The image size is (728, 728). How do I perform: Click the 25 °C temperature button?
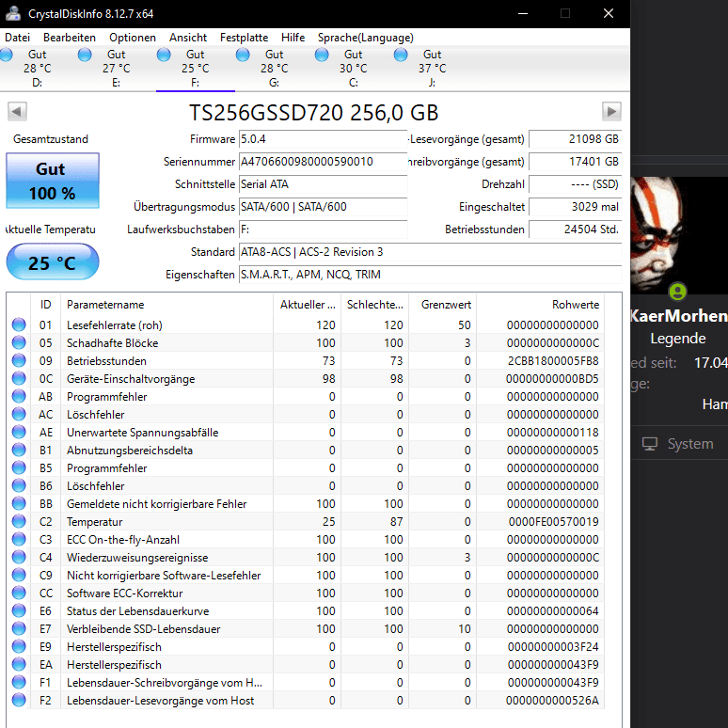coord(53,261)
